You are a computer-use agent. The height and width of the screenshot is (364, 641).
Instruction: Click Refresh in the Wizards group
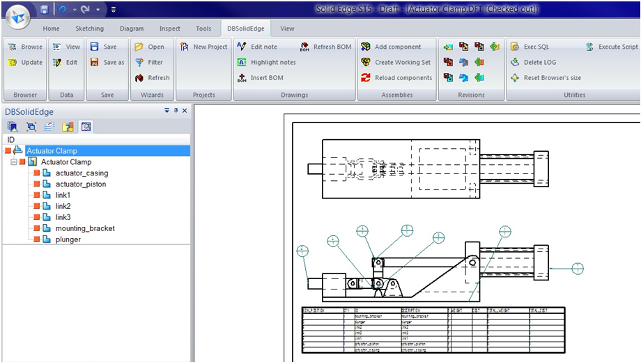click(x=152, y=78)
